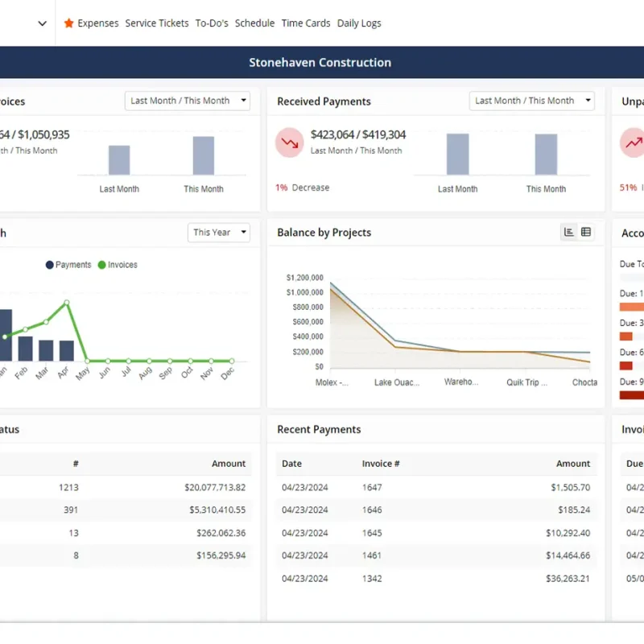Viewport: 644px width, 644px height.
Task: Click the red decrease trend icon in Received Payments
Action: pyautogui.click(x=290, y=142)
